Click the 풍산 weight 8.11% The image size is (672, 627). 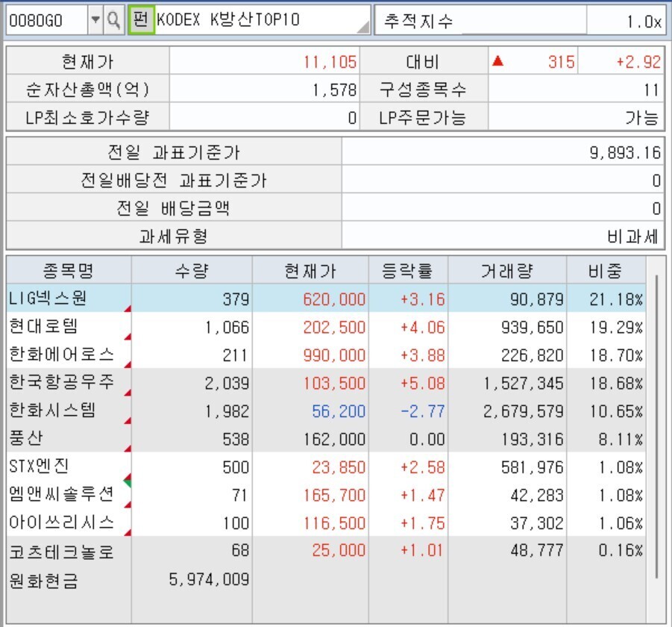coord(621,439)
